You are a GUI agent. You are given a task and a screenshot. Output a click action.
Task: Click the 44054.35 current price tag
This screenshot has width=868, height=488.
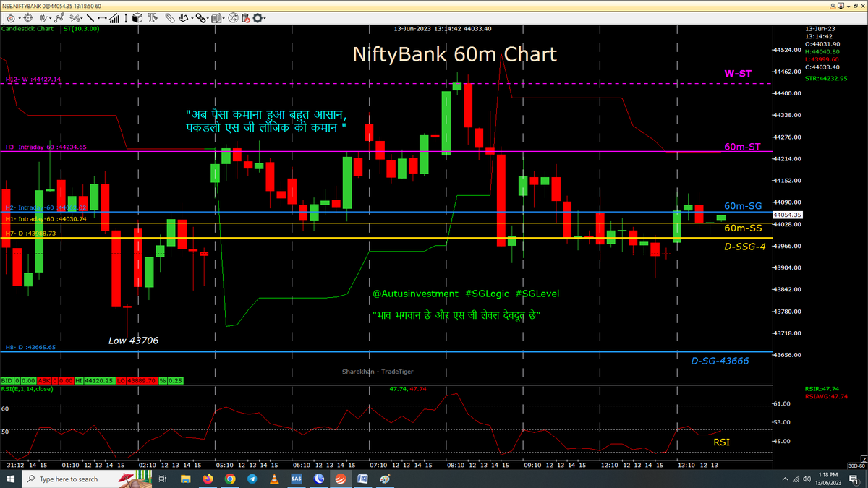787,215
